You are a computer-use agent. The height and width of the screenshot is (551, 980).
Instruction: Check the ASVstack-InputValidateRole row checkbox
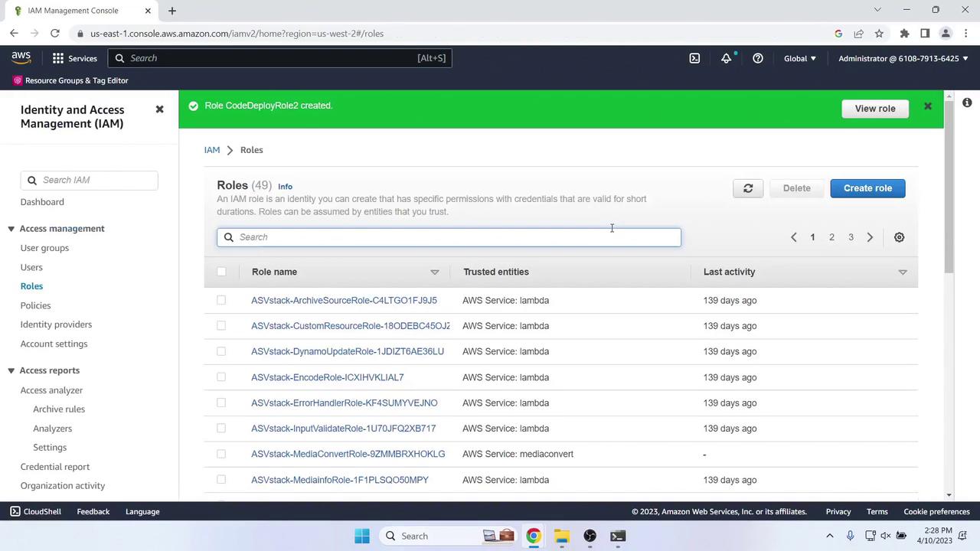[x=221, y=429]
